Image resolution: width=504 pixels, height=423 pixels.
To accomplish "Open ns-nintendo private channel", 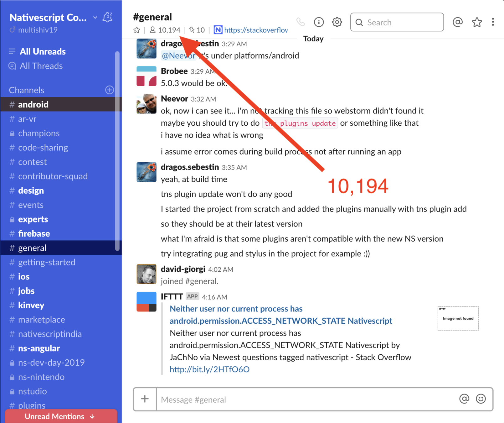I will pos(60,377).
